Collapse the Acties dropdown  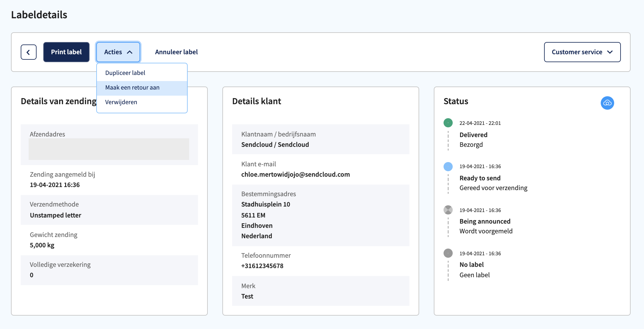(x=118, y=52)
